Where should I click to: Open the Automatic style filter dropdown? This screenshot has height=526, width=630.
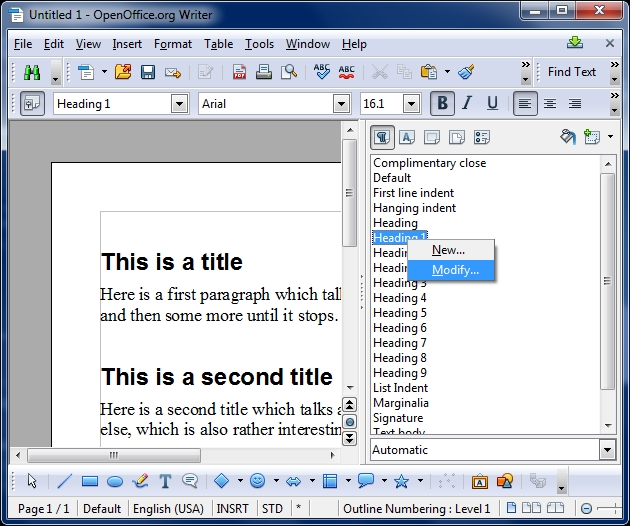[608, 450]
